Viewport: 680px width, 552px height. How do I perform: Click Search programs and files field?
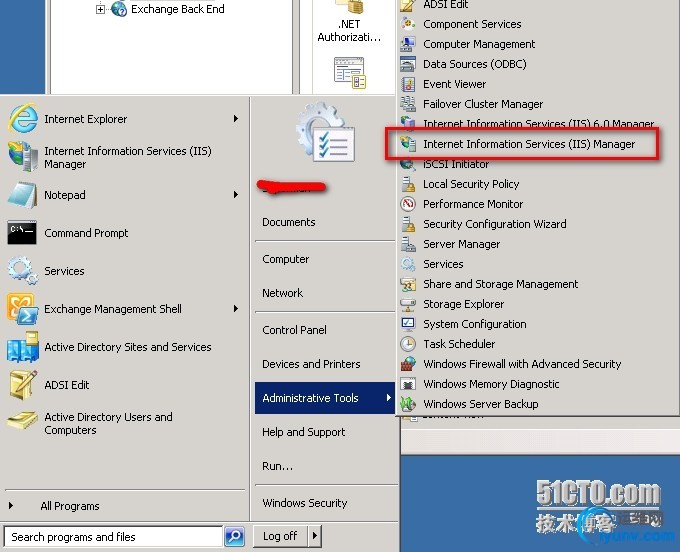113,537
